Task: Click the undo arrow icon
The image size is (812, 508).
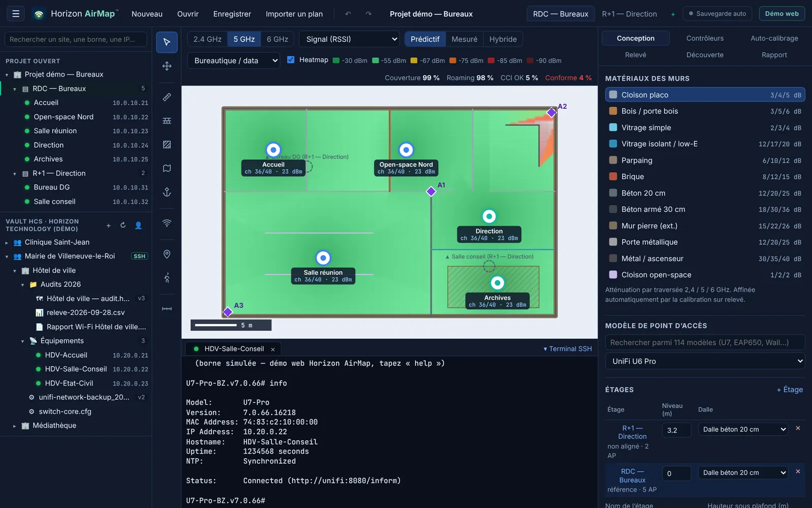Action: click(x=348, y=14)
